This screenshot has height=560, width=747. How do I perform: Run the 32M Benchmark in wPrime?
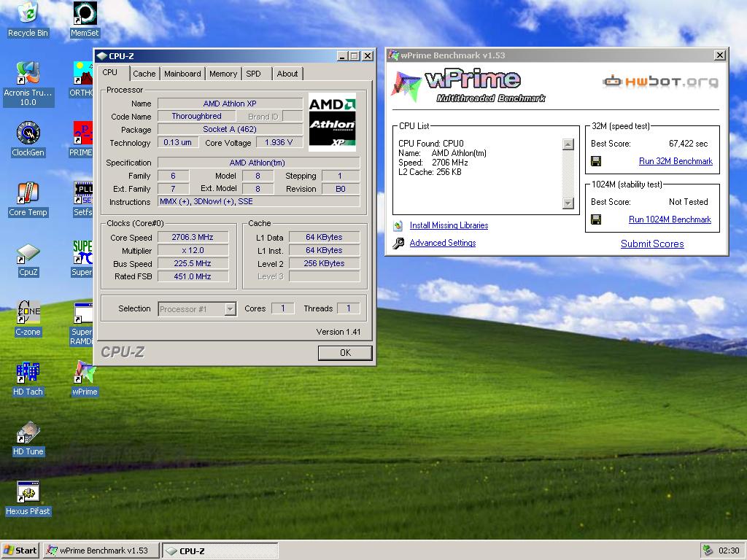676,161
